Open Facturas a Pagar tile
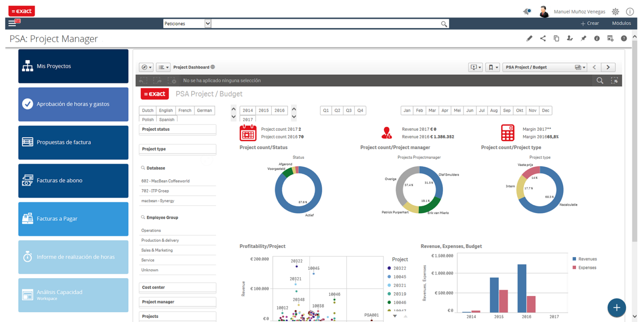This screenshot has width=644, height=322. (73, 219)
